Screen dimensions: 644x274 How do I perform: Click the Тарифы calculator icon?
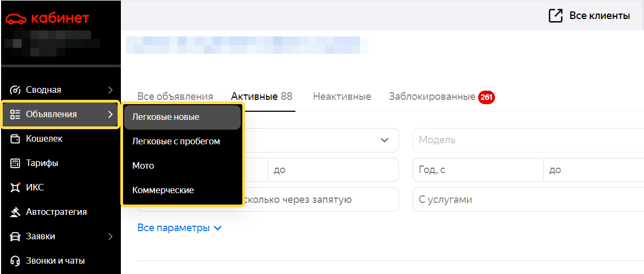[x=15, y=163]
